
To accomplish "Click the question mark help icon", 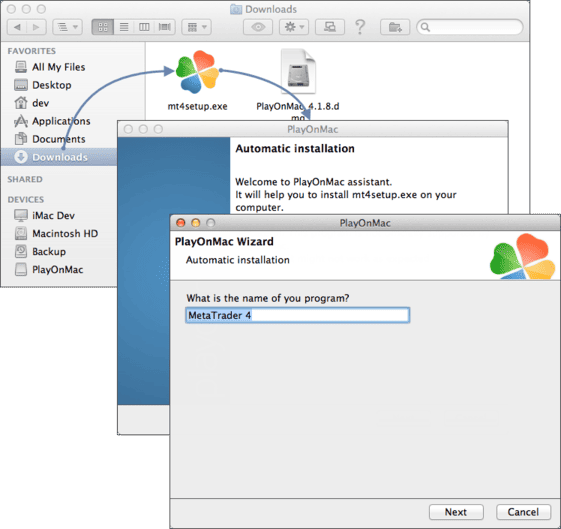I will 360,27.
